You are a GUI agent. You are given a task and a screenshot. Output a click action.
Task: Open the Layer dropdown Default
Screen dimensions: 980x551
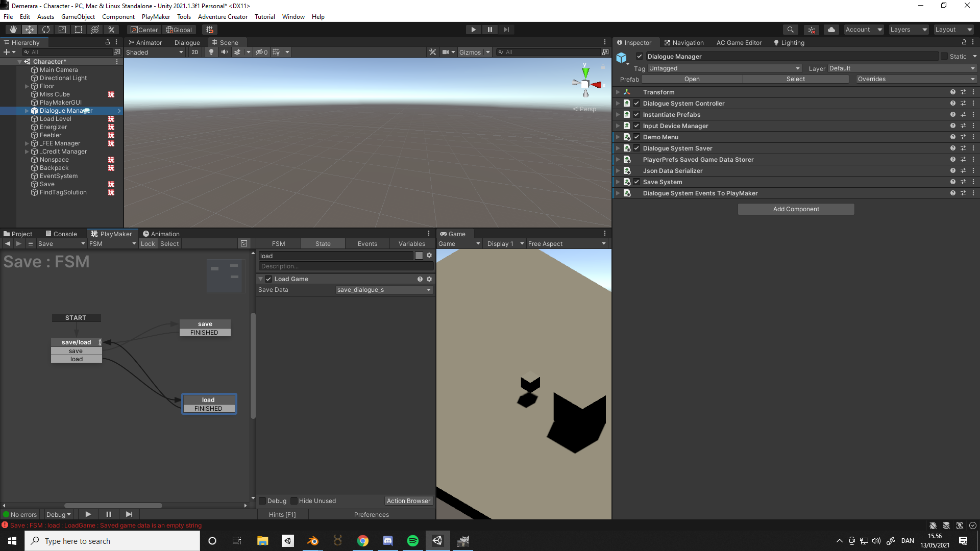[902, 68]
